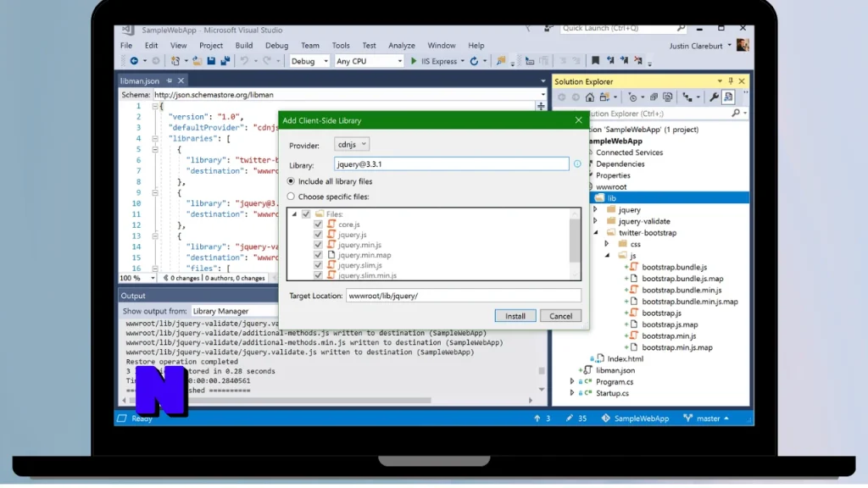The height and width of the screenshot is (488, 868).
Task: Click the unpublished commits arrow in status bar
Action: (537, 419)
